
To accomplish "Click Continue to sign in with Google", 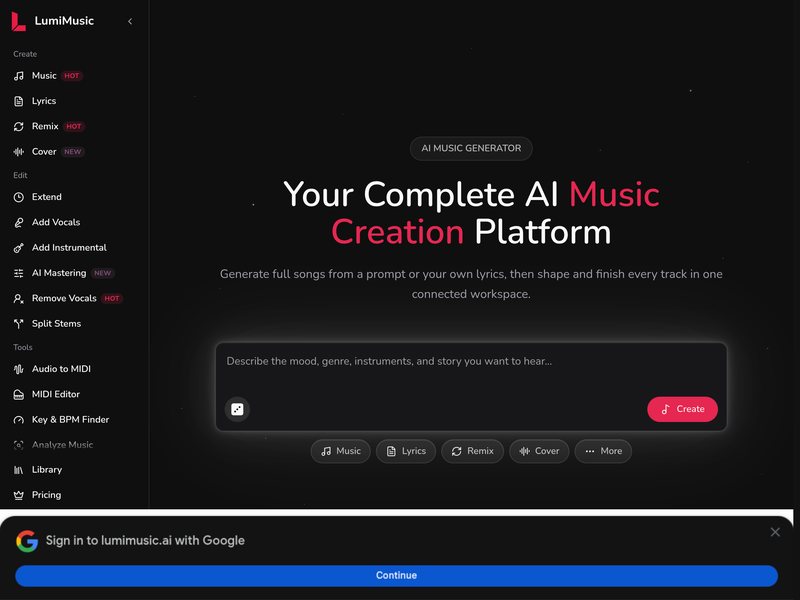I will [x=396, y=576].
